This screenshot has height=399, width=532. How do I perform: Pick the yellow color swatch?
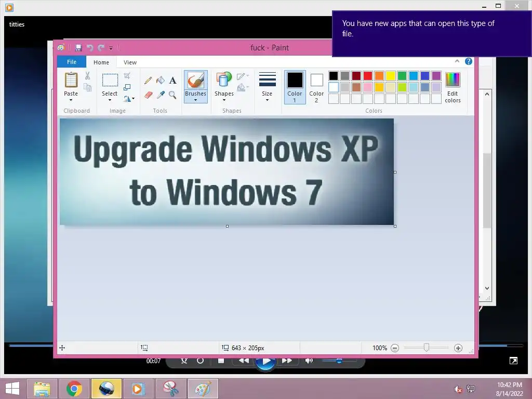pyautogui.click(x=391, y=76)
